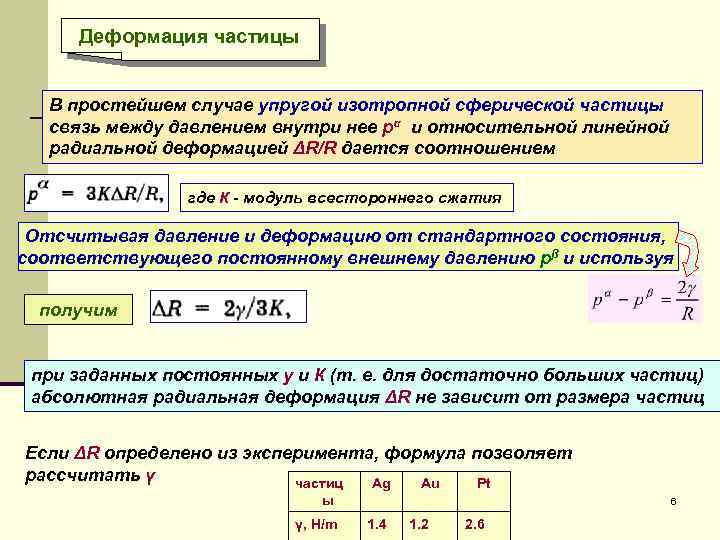This screenshot has width=720, height=540.
Task: Click table value "1.4"
Action: [377, 524]
